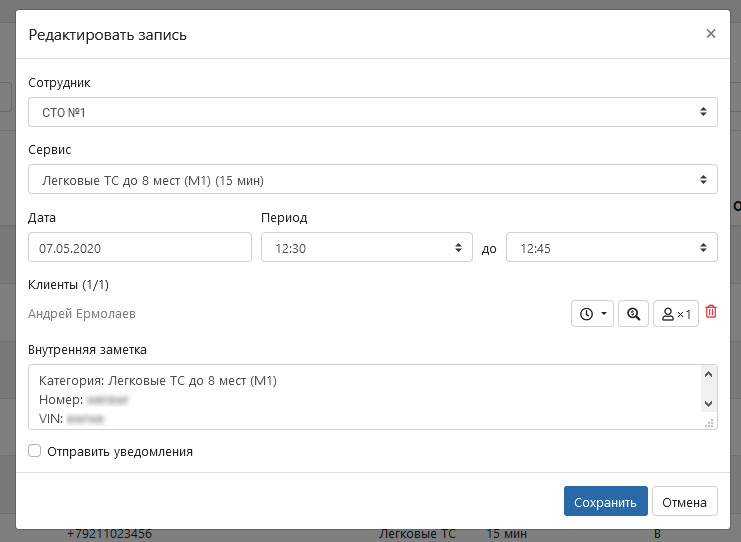
Task: Click the Клиенты (1/1) label
Action: [x=69, y=284]
